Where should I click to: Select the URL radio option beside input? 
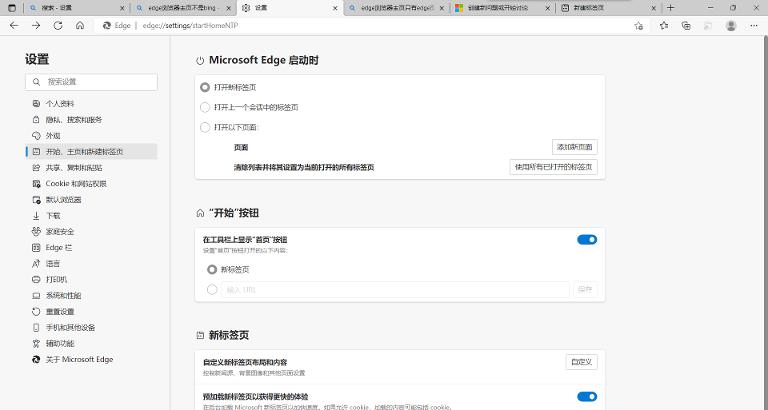tap(212, 289)
